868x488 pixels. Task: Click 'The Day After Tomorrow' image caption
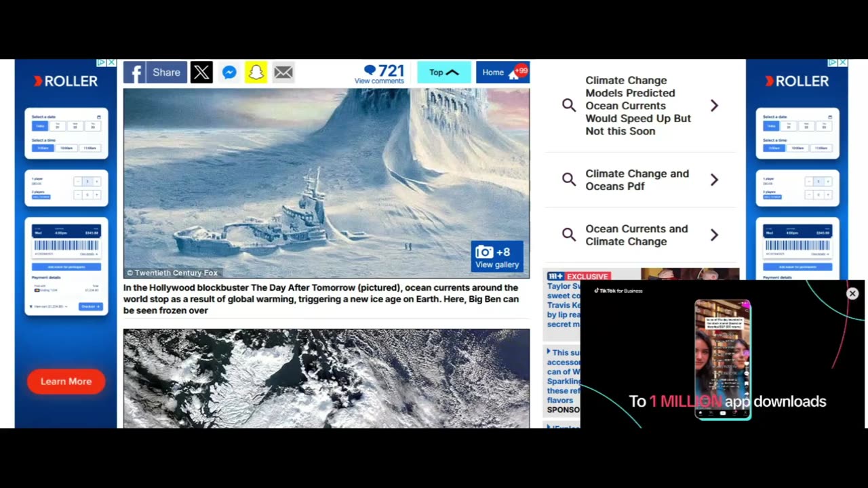pos(321,299)
